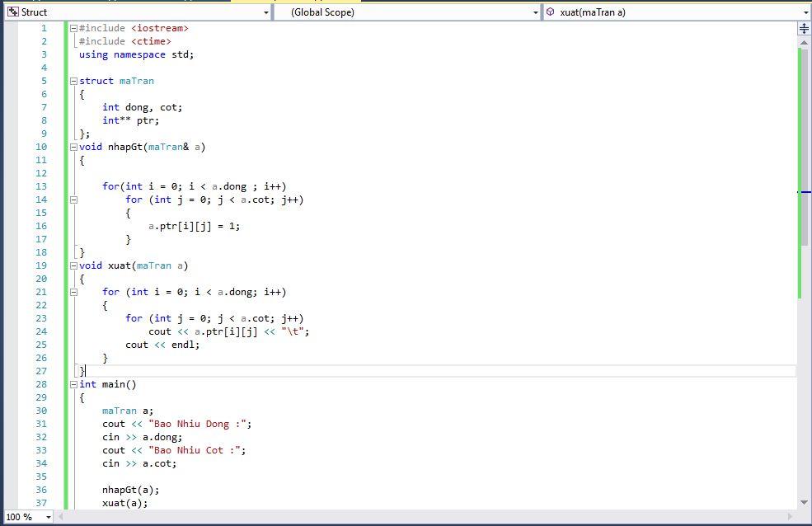Click the cube icon beside xuat(maTran a)
Screen dimensions: 812x526
[x=550, y=12]
